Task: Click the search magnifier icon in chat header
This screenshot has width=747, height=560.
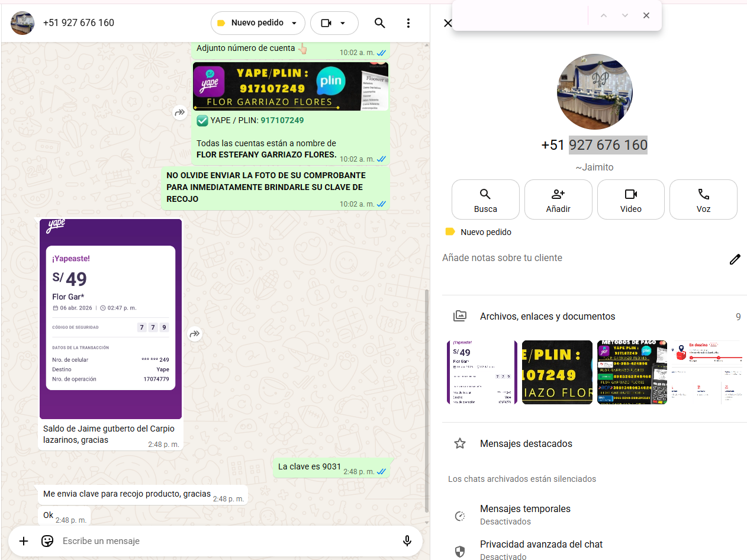Action: click(x=380, y=23)
